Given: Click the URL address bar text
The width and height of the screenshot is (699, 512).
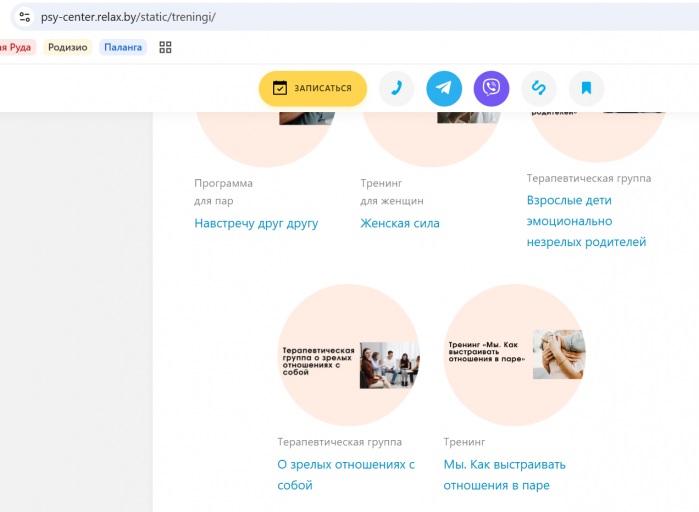Looking at the screenshot, I should click(128, 17).
